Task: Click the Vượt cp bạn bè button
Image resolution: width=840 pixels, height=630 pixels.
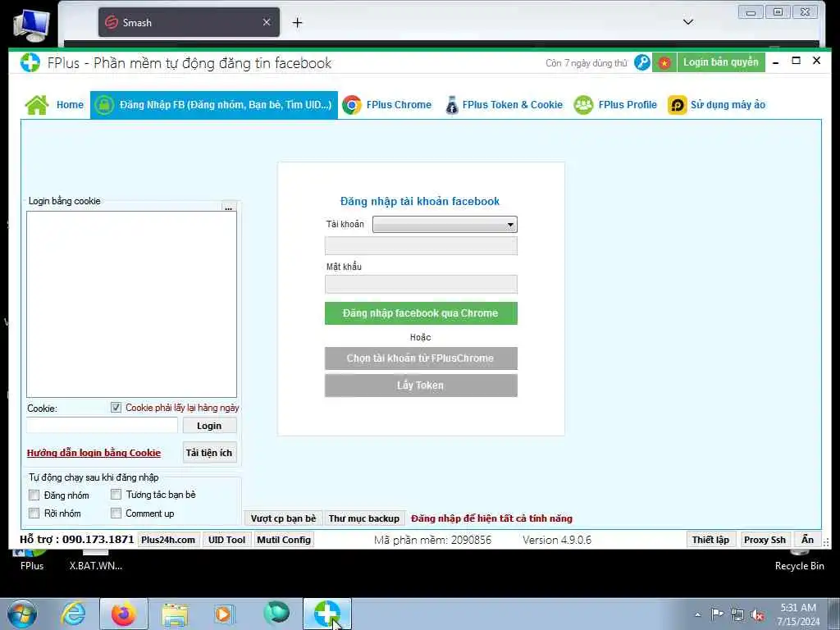Action: coord(283,518)
